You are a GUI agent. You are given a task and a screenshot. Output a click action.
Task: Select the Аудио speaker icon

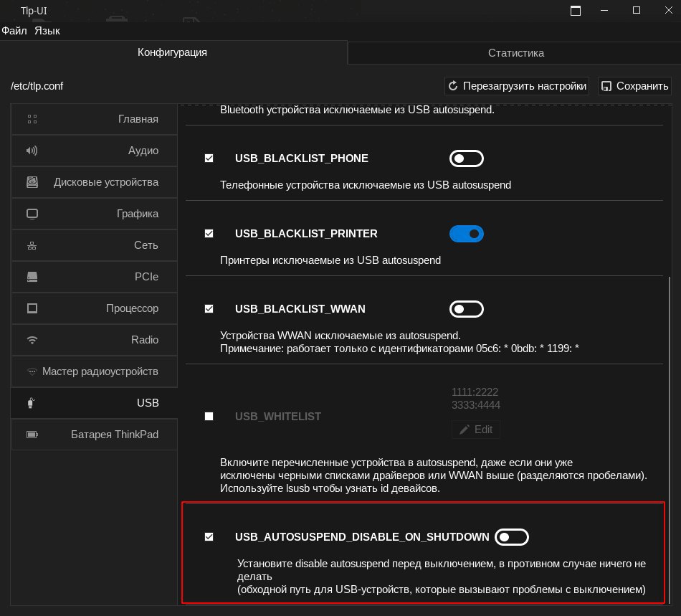coord(32,151)
